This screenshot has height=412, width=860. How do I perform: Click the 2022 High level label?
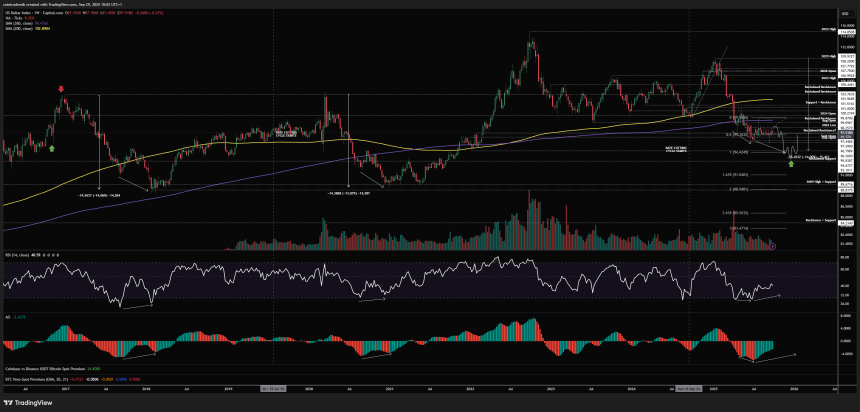(x=828, y=31)
